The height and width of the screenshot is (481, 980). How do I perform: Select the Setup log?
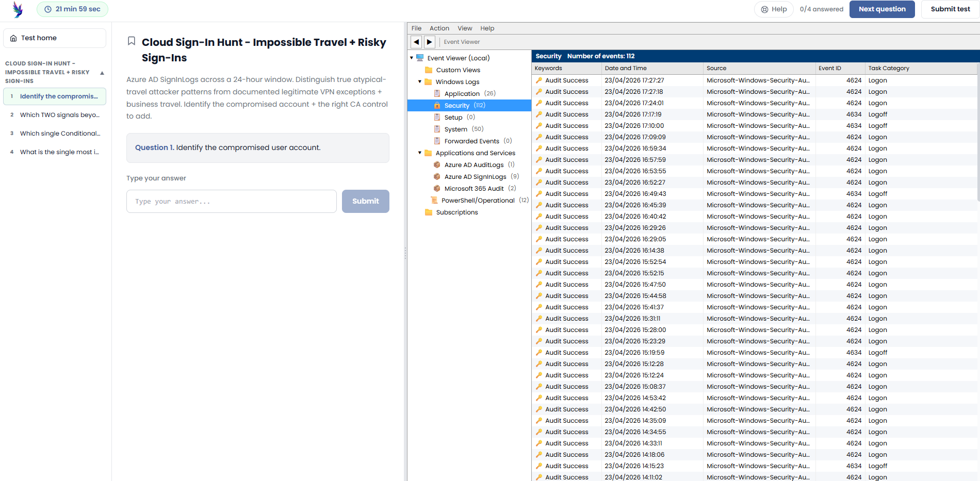tap(453, 118)
